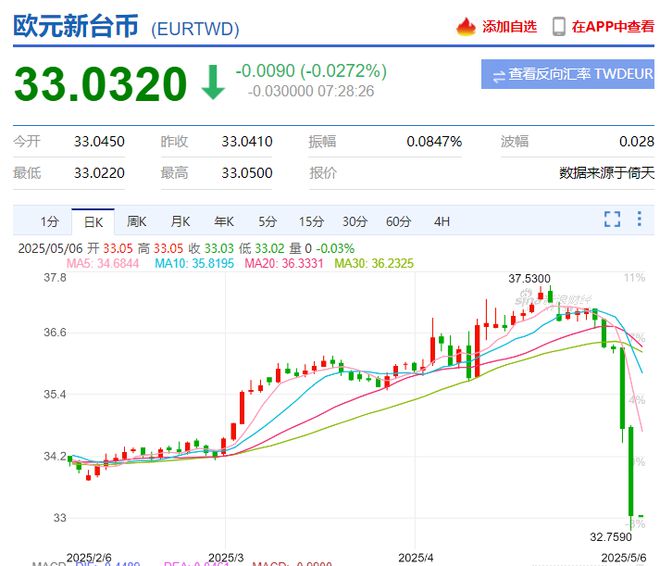Show the 年K chart tab
Viewport: 660px width, 566px height.
coord(224,221)
